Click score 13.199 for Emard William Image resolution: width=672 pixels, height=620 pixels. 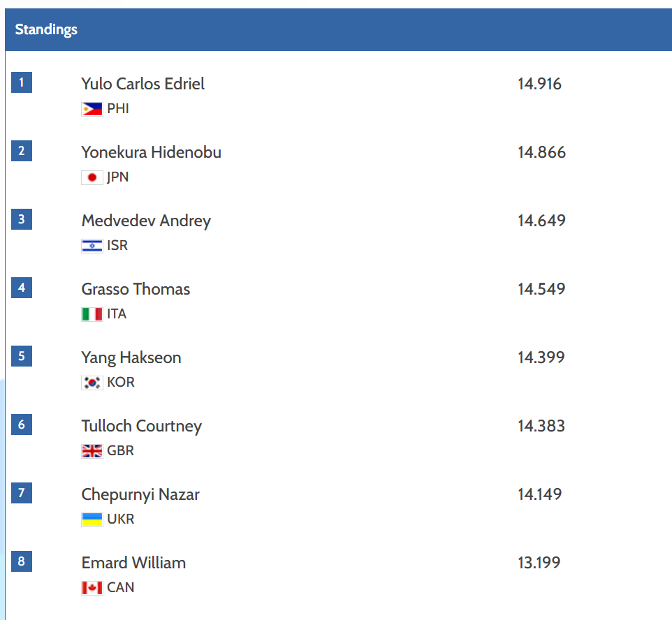click(539, 563)
